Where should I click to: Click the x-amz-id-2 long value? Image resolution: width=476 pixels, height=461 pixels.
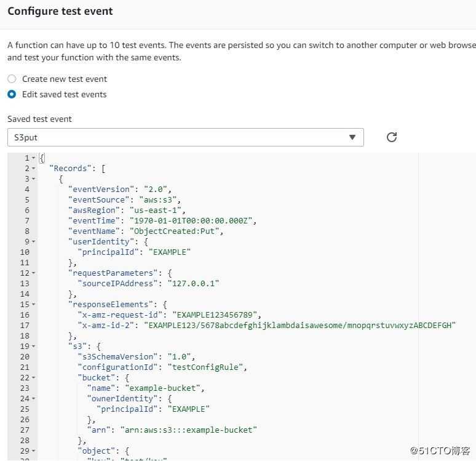pyautogui.click(x=300, y=326)
